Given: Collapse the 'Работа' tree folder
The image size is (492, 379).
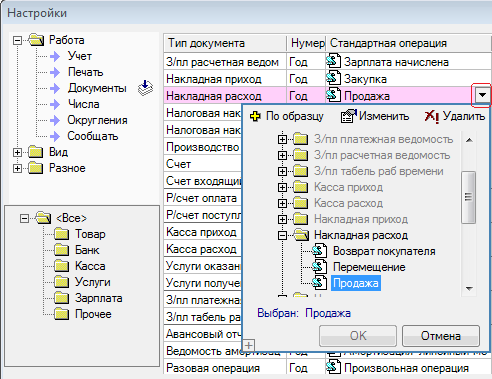Looking at the screenshot, I should click(x=17, y=41).
